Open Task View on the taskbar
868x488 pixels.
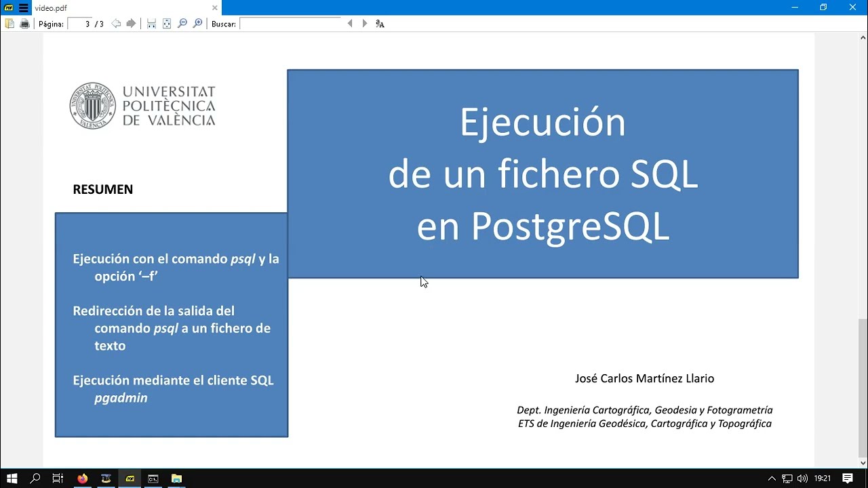click(x=58, y=479)
